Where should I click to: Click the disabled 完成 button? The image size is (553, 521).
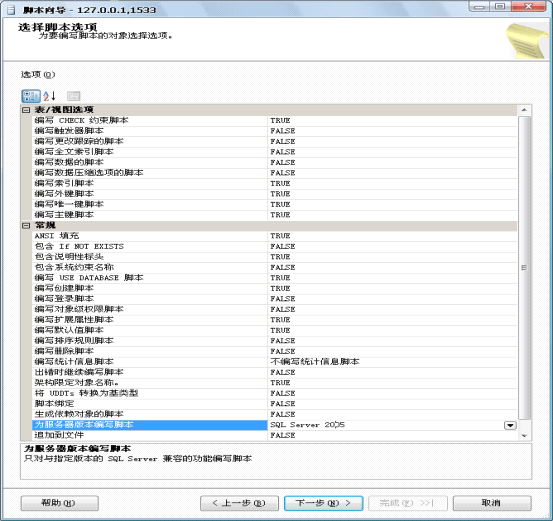tap(408, 503)
